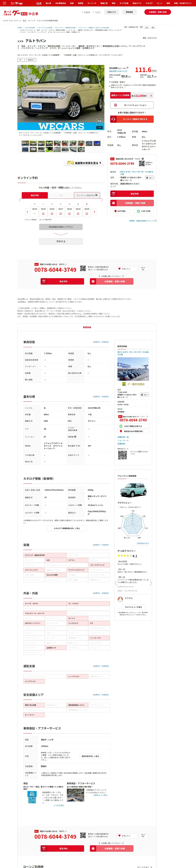Click 保証内容を詳しく見る button

90,756
